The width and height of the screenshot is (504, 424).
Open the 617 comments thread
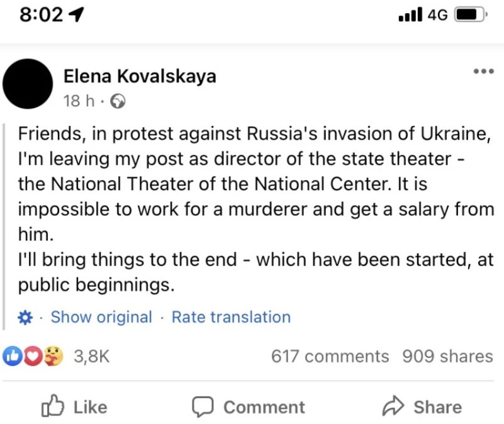(x=330, y=356)
